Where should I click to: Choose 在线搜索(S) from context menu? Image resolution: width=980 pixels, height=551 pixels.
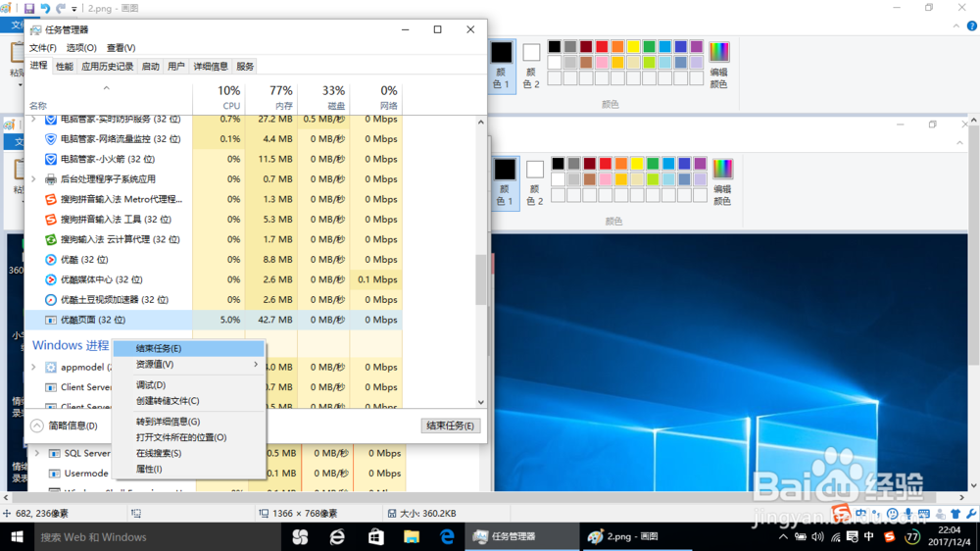tap(188, 453)
